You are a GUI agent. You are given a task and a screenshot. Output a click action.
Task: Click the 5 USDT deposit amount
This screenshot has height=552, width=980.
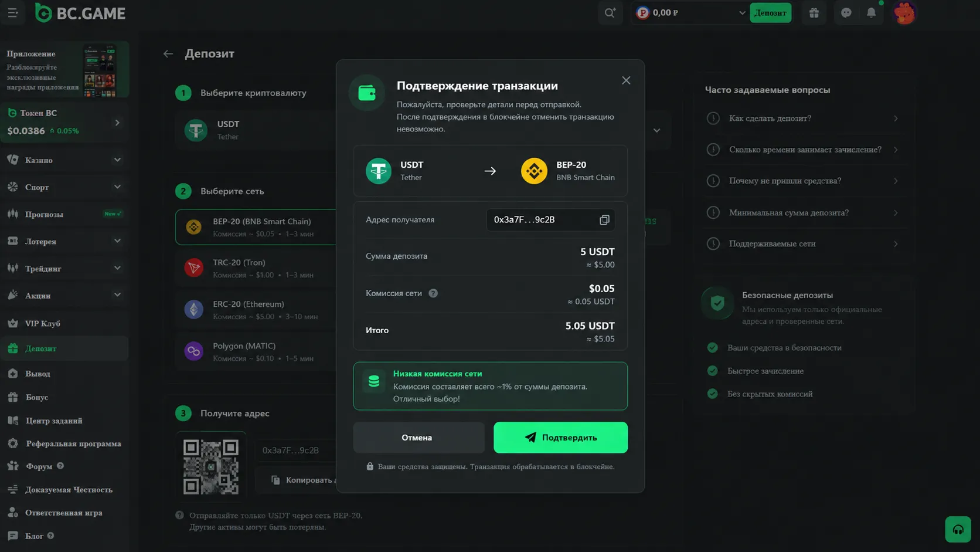pos(597,252)
